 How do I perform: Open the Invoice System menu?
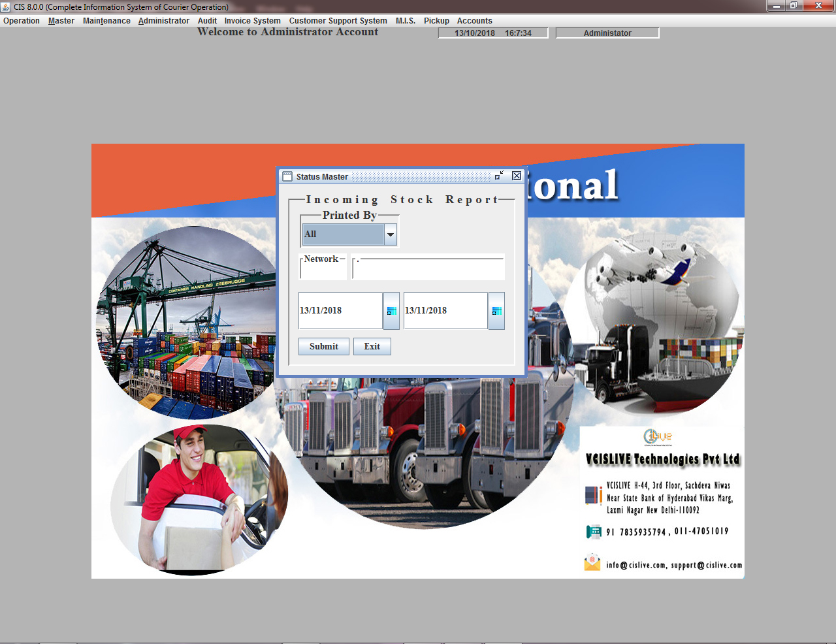click(x=253, y=21)
